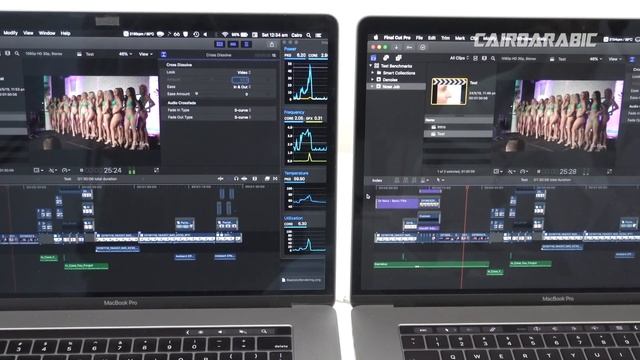
Task: Open Help menu on left MacBook
Action: tap(65, 33)
